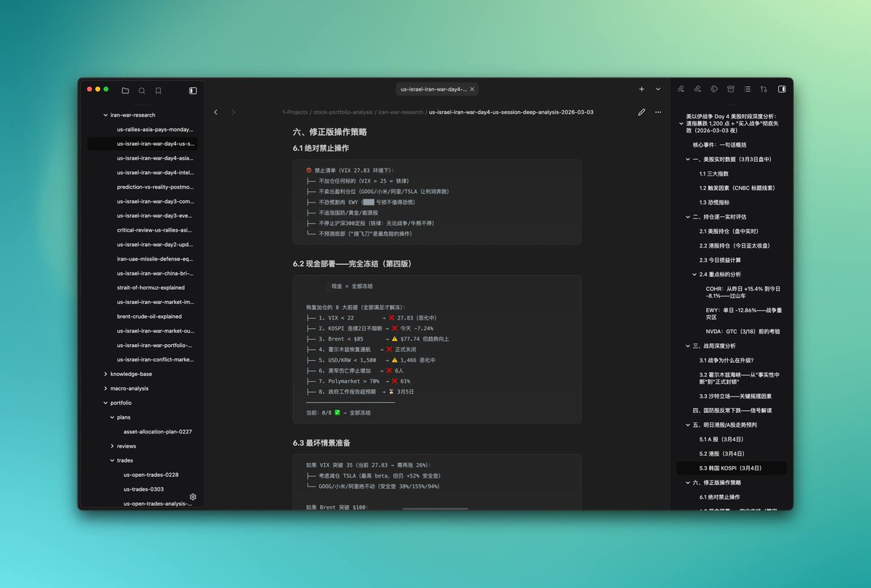This screenshot has width=871, height=588.
Task: Close the us-israel-iran-war-day4 tab
Action: coord(472,89)
